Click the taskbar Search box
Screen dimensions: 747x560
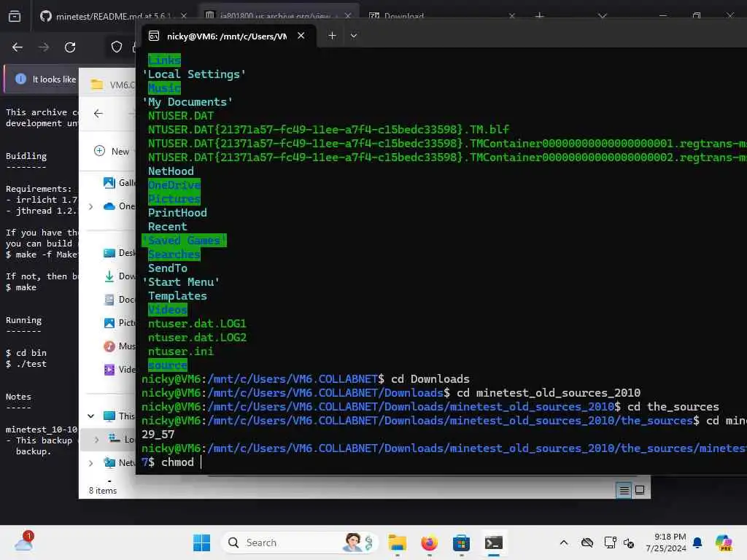(x=299, y=542)
